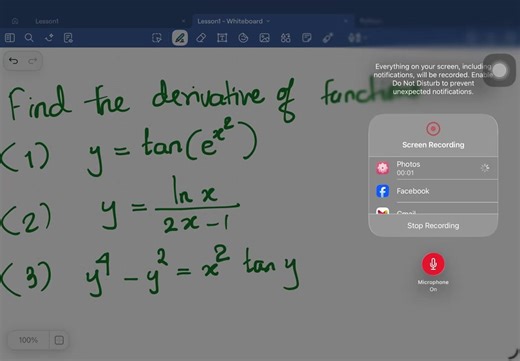
Task: Select the eraser tool
Action: (201, 38)
